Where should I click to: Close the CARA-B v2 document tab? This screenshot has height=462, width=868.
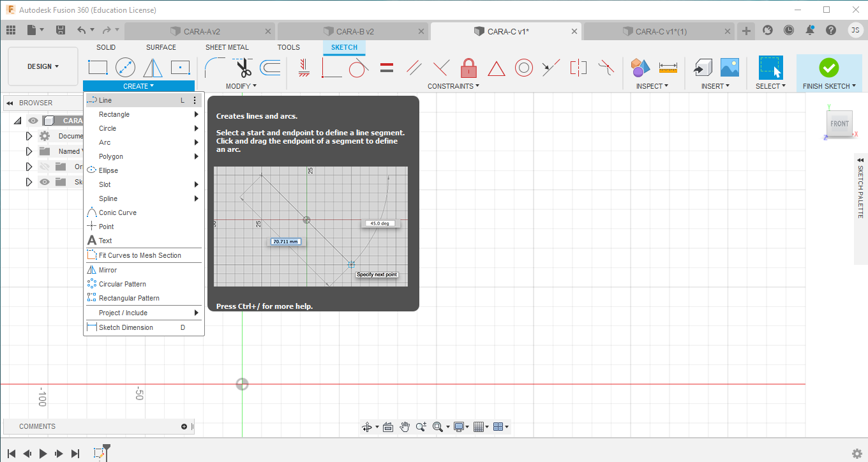click(422, 31)
